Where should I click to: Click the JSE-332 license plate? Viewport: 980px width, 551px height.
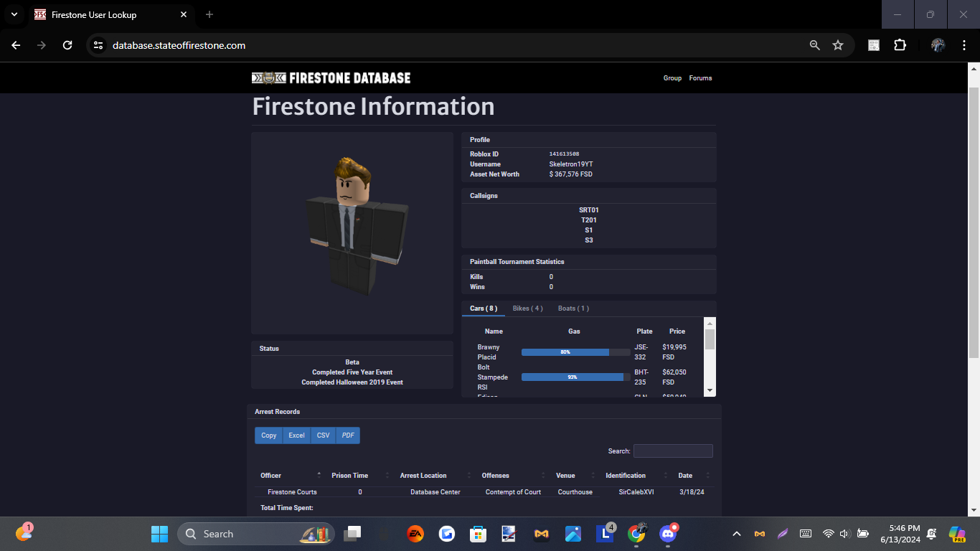641,352
